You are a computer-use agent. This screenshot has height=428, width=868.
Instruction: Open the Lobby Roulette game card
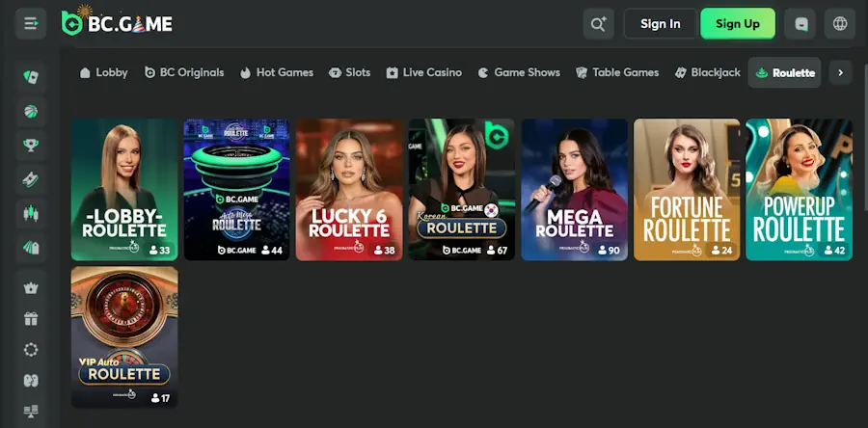coord(124,190)
